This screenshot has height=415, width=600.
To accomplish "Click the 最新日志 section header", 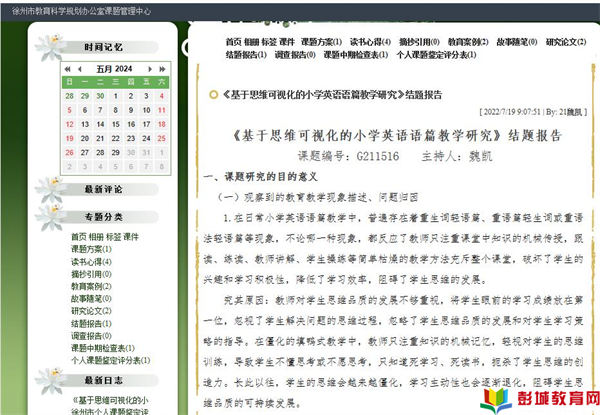I will point(103,381).
